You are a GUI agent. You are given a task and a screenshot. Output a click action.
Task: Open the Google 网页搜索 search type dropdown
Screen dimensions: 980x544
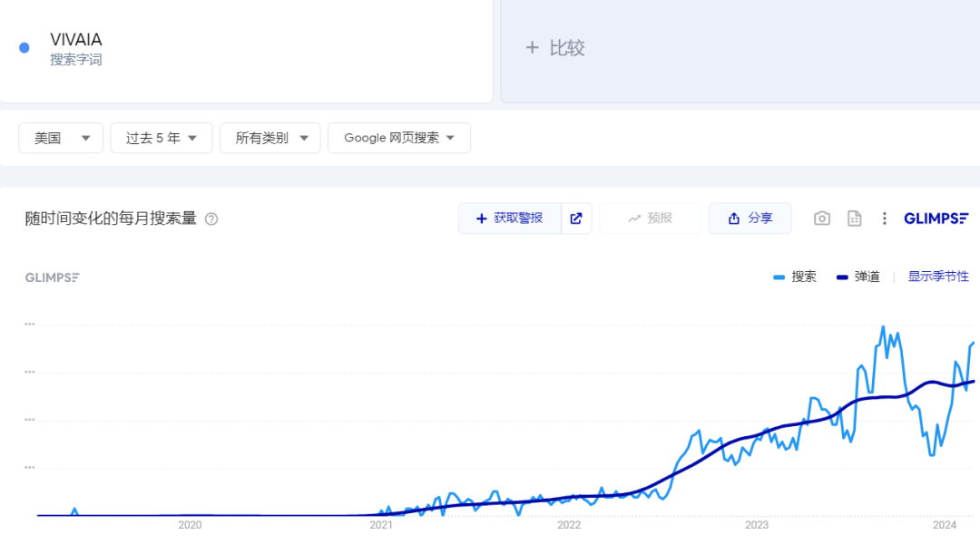tap(399, 138)
